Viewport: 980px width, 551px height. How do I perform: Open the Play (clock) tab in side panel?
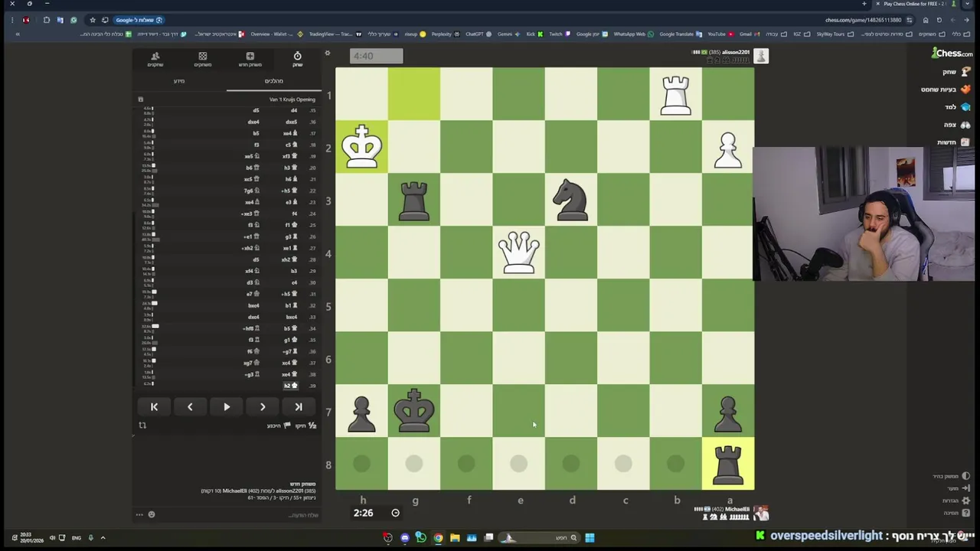297,59
